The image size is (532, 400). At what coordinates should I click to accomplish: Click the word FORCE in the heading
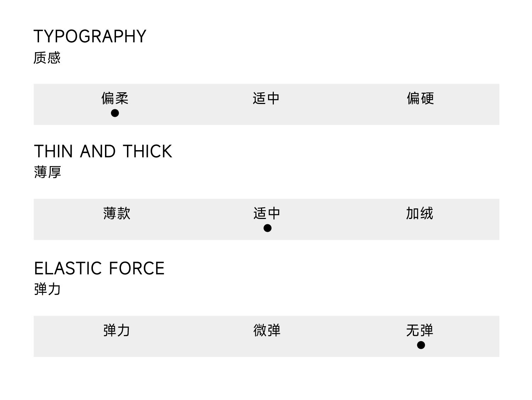(137, 269)
